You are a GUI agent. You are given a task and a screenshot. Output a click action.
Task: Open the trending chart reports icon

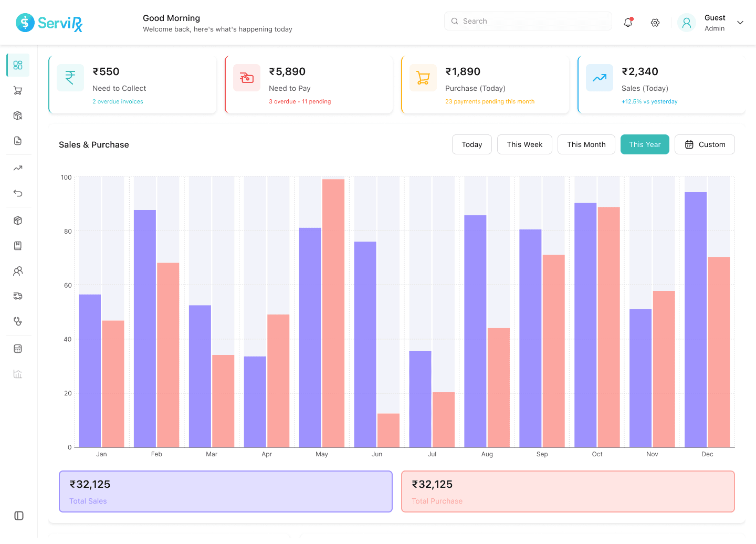click(18, 168)
